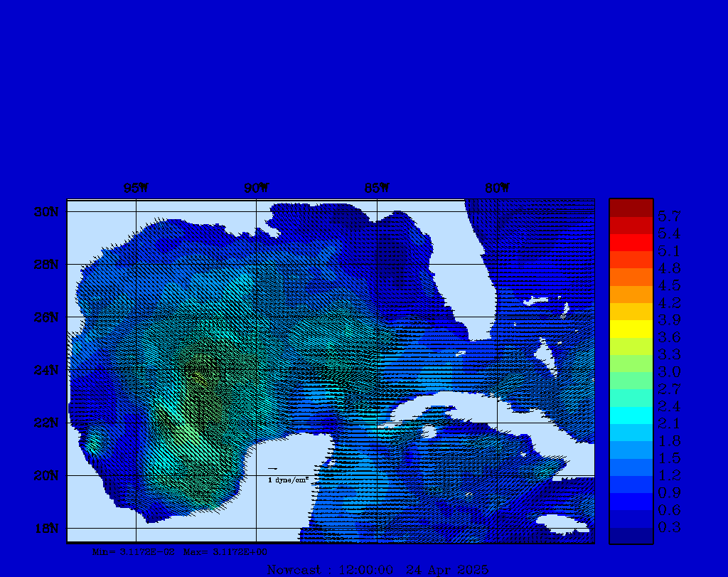Pick the orange 4.5 colorbar band
Image resolution: width=728 pixels, height=577 pixels.
[x=631, y=277]
